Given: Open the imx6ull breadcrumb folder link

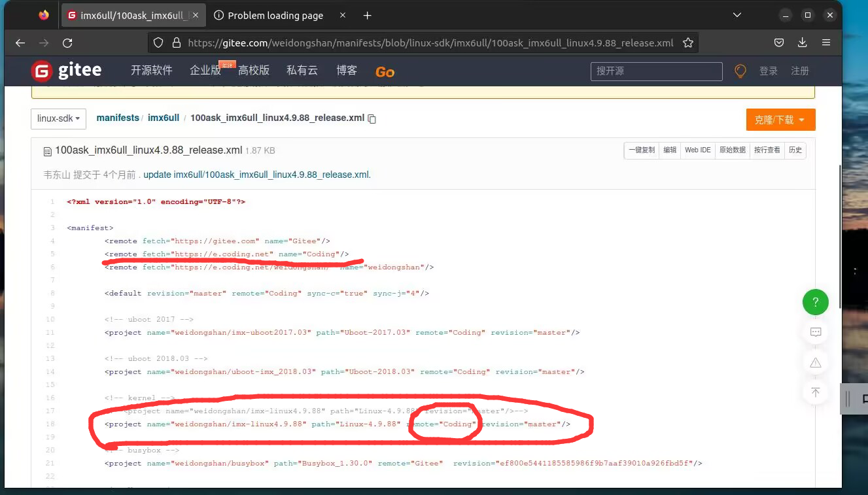Looking at the screenshot, I should 164,118.
